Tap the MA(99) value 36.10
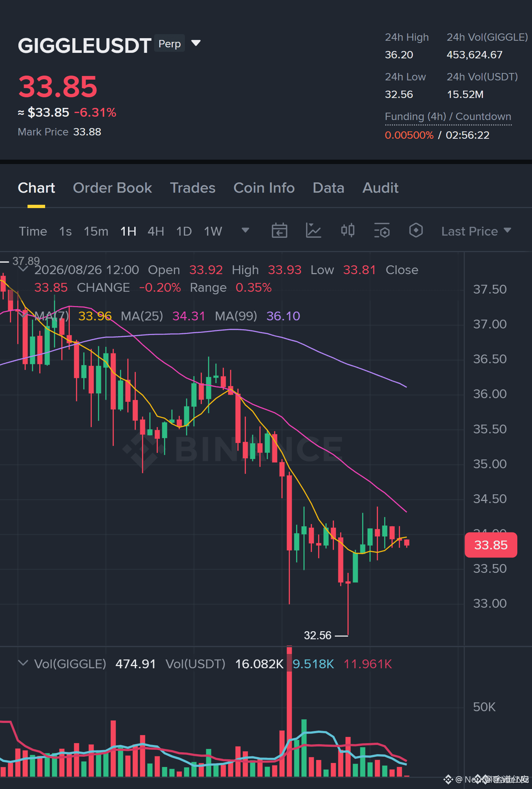 [283, 316]
